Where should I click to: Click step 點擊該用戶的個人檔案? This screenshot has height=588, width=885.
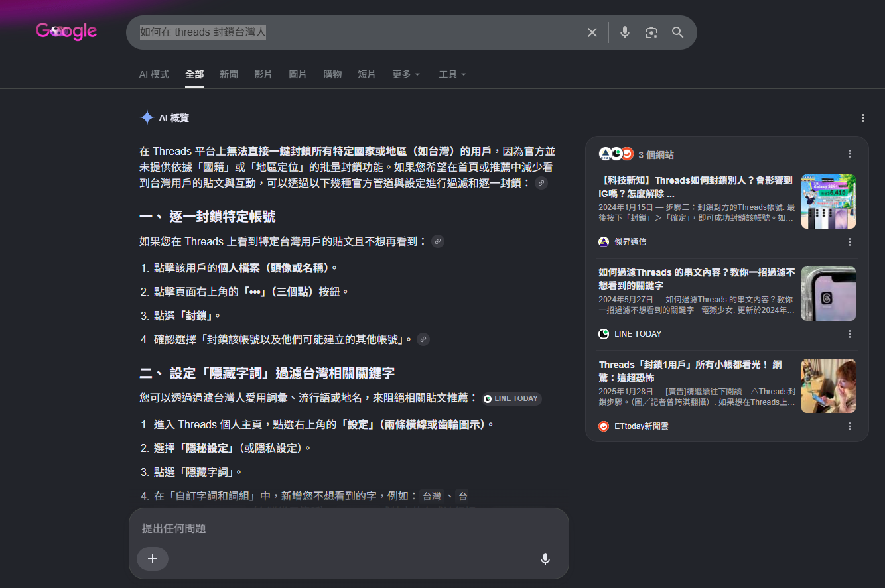click(x=245, y=268)
